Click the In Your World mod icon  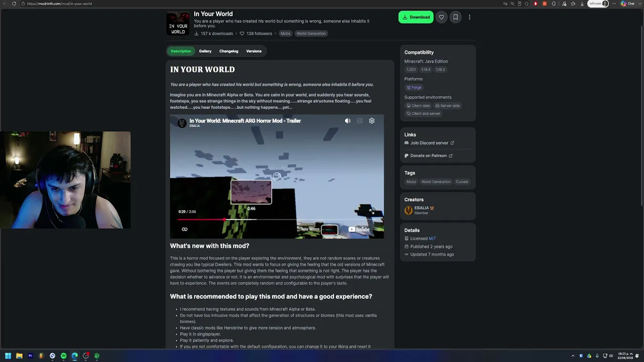178,24
